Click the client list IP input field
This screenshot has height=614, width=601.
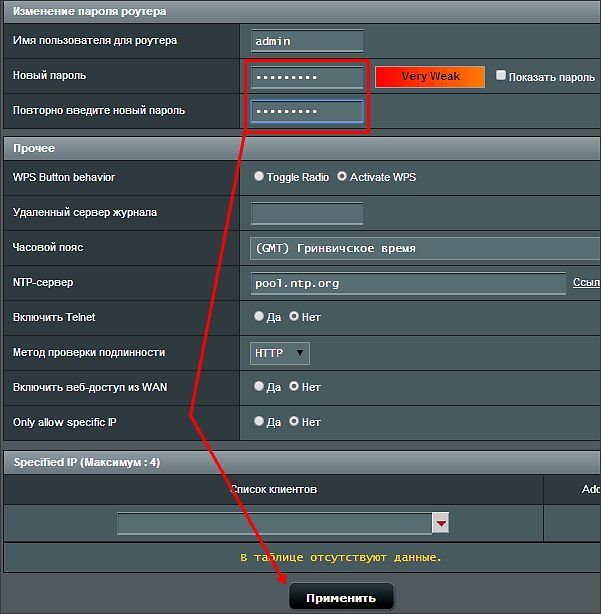point(274,523)
